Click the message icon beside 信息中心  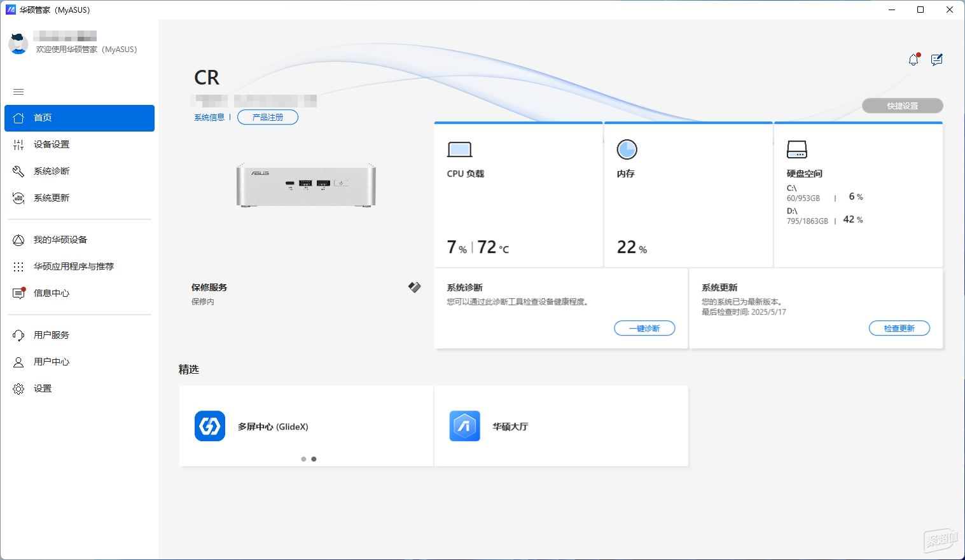pos(18,293)
